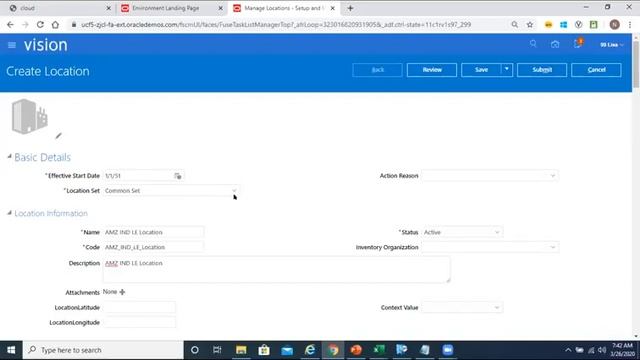Collapse the Basic Details section
640x360 pixels.
point(9,157)
